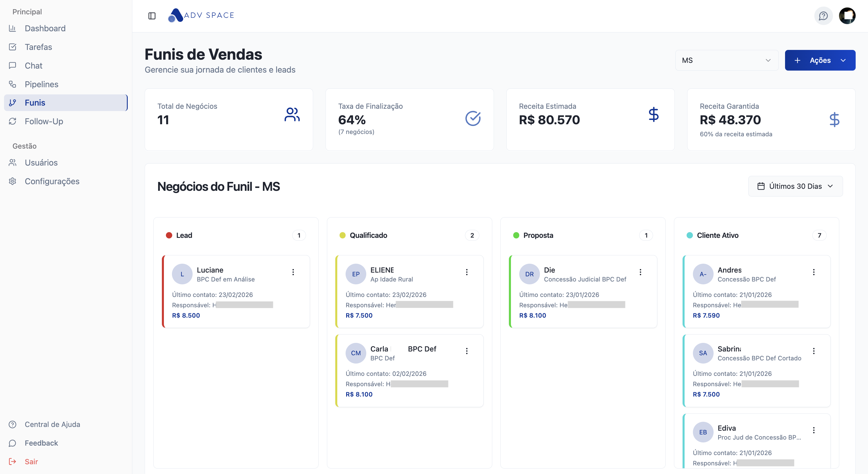Click the Luciane card options menu

pos(293,272)
